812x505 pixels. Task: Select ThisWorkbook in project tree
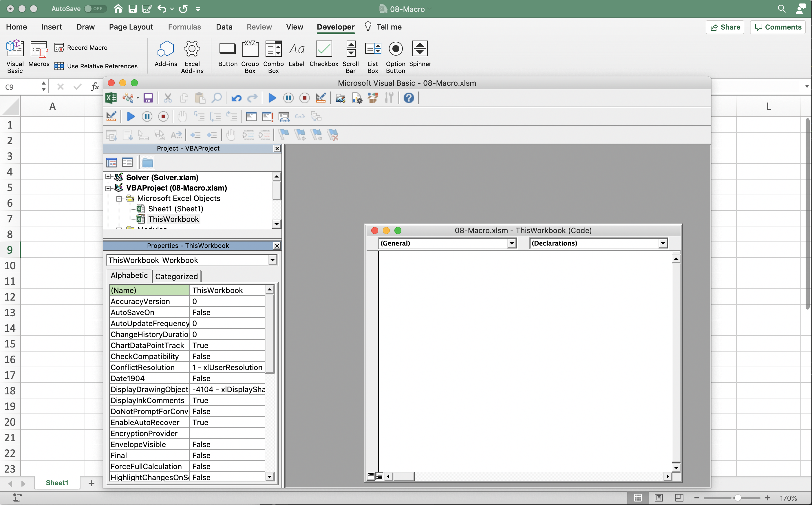(173, 219)
